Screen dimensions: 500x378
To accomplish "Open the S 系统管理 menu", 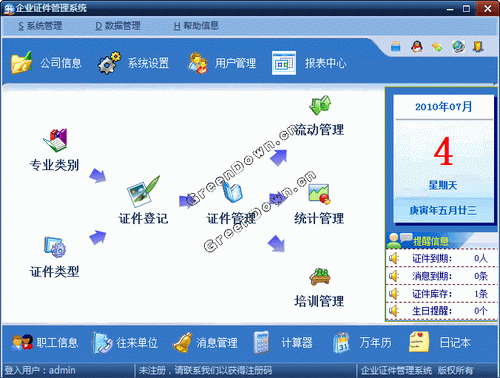I will click(x=40, y=26).
